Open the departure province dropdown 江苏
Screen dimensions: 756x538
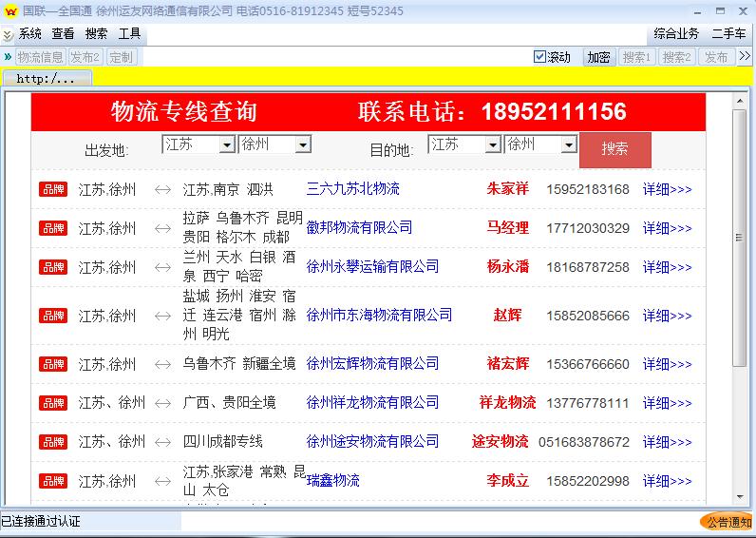coord(198,144)
